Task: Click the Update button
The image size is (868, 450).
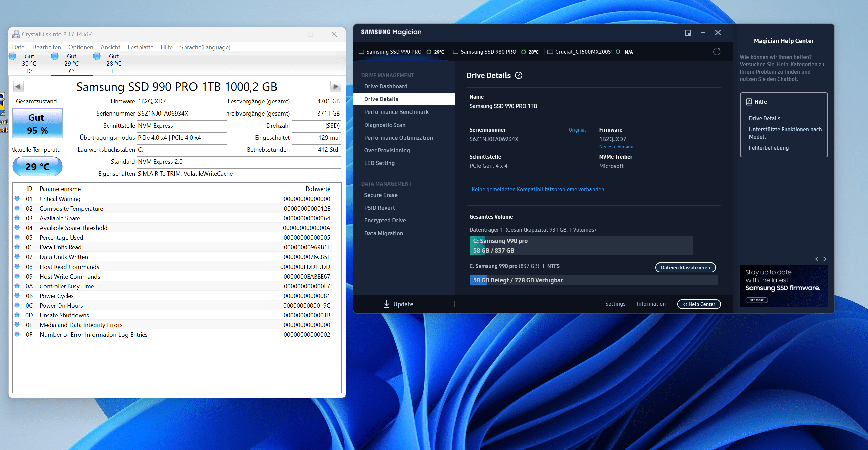Action: coord(399,304)
